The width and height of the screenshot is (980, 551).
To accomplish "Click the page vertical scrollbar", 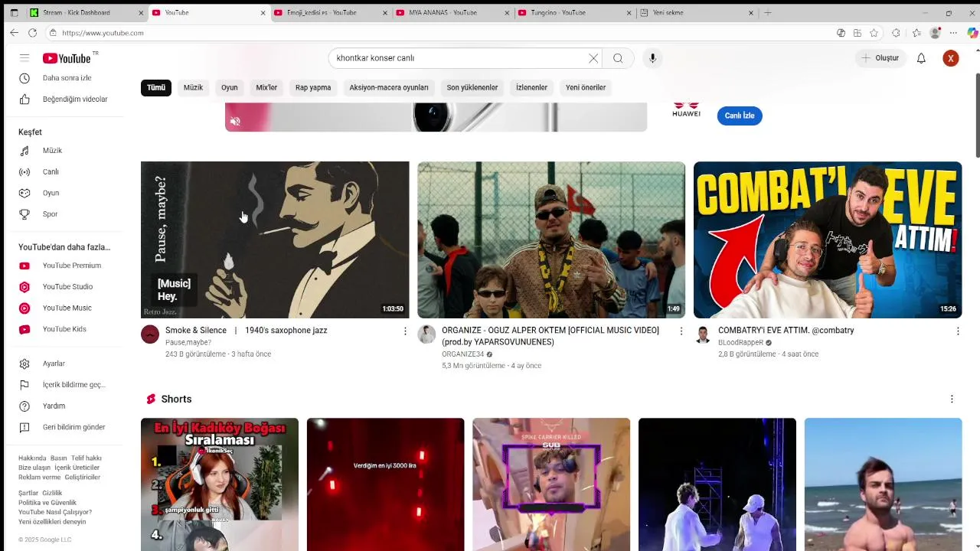I will [x=977, y=115].
